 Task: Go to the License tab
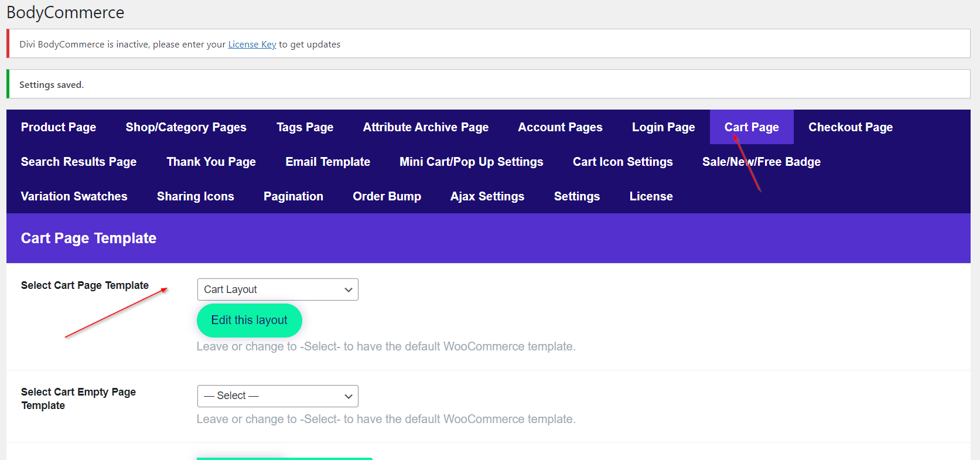coord(651,196)
